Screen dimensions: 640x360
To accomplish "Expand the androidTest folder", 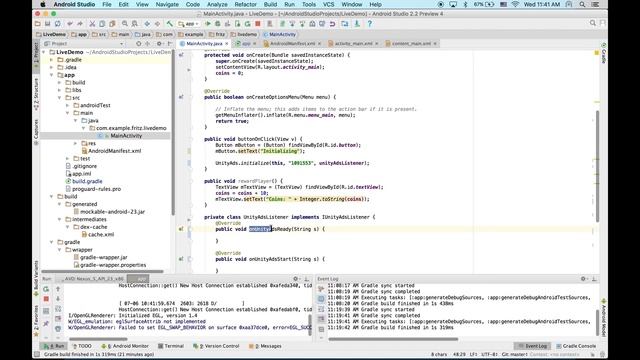I will [68, 105].
